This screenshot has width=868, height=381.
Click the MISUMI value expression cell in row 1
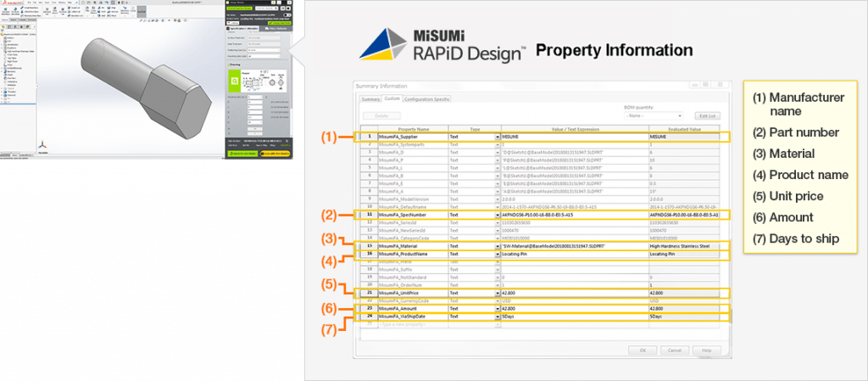[575, 137]
